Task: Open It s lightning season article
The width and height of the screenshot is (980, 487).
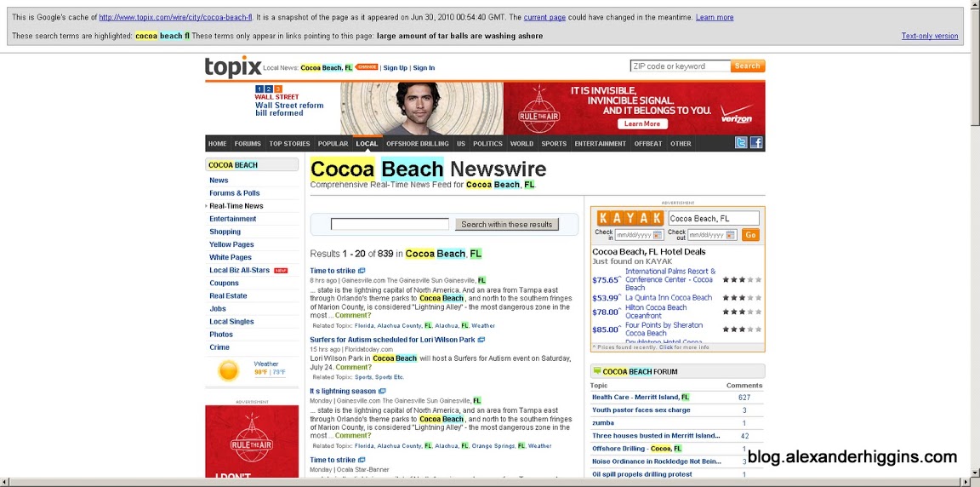Action: tap(343, 392)
